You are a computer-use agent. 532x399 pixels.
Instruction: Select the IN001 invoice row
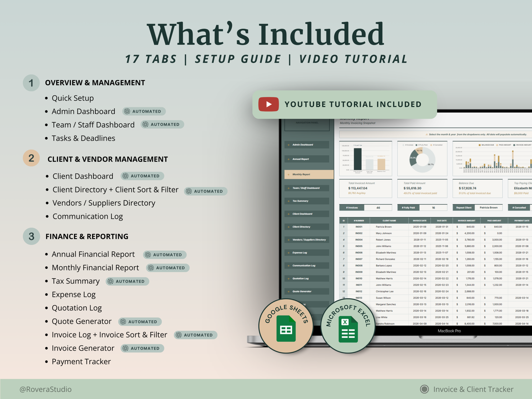pyautogui.click(x=436, y=227)
